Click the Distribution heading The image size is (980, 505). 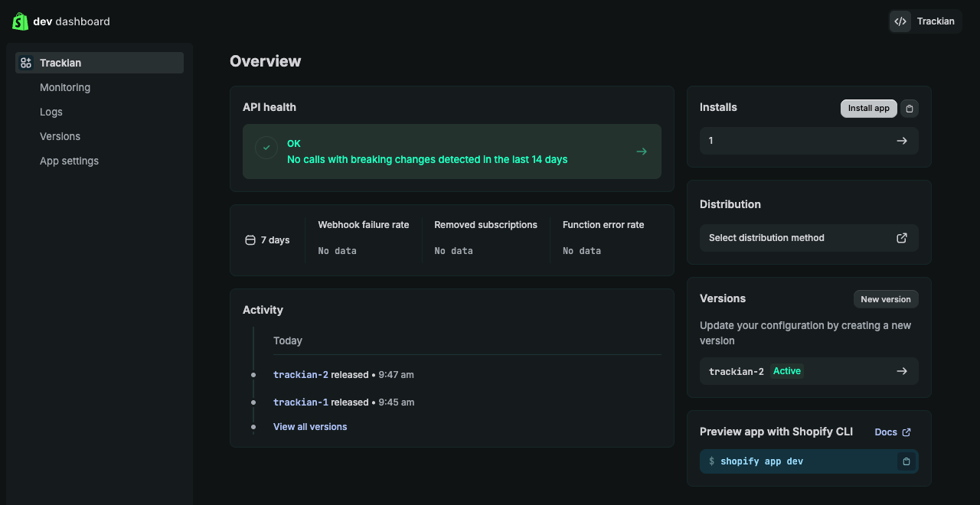click(730, 204)
